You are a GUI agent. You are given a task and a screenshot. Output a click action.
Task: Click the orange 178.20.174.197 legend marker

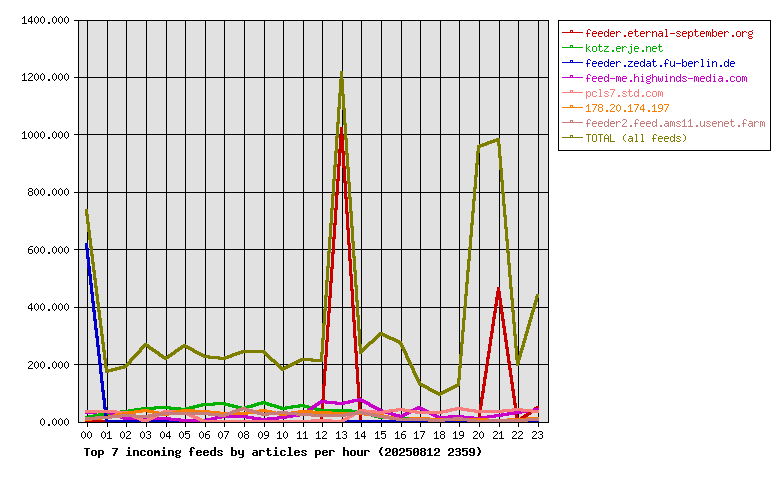click(572, 107)
